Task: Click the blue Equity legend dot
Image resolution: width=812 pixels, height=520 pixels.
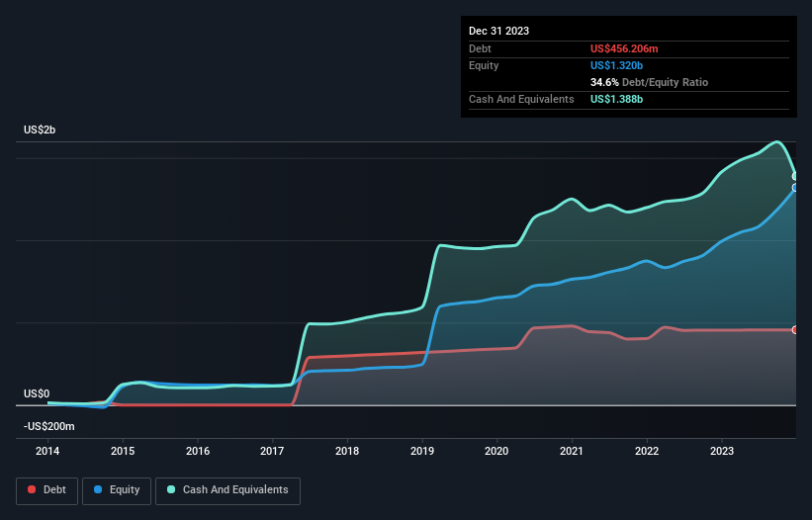Action: coord(98,489)
